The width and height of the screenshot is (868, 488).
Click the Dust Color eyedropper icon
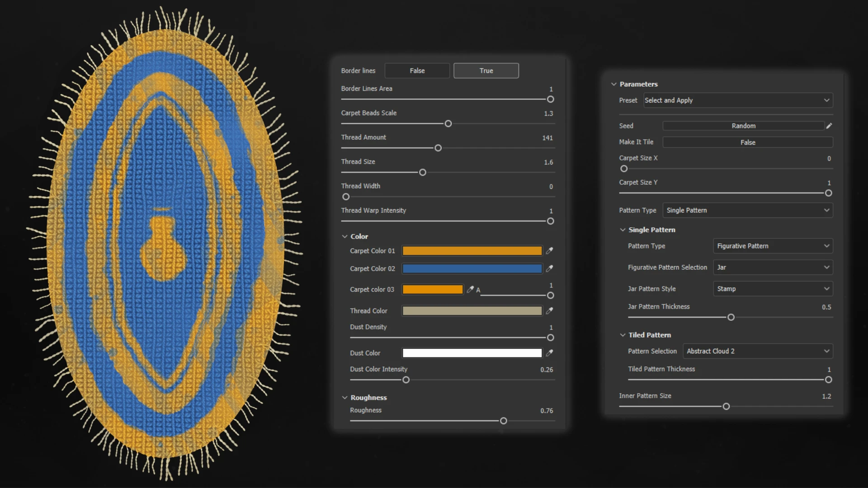click(x=549, y=353)
